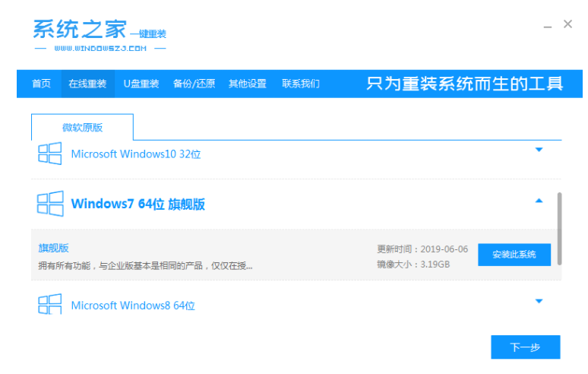This screenshot has width=588, height=374.
Task: Click the 旗舰版 edition label
Action: coord(54,248)
